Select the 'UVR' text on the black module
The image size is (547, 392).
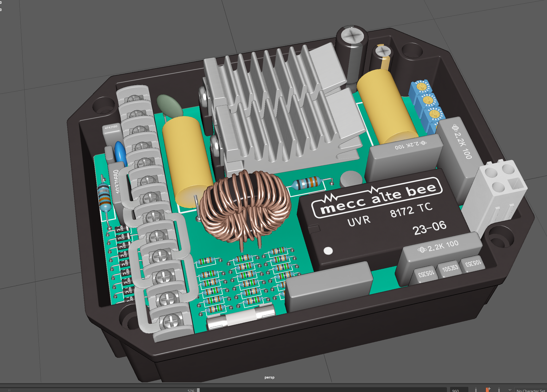(x=359, y=221)
